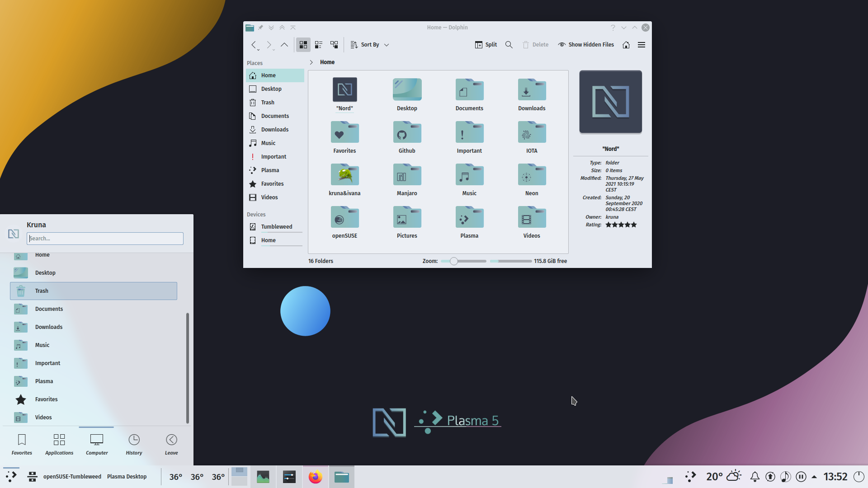Adjust the Zoom slider in status bar
Screen dimensions: 868x488
click(463, 261)
